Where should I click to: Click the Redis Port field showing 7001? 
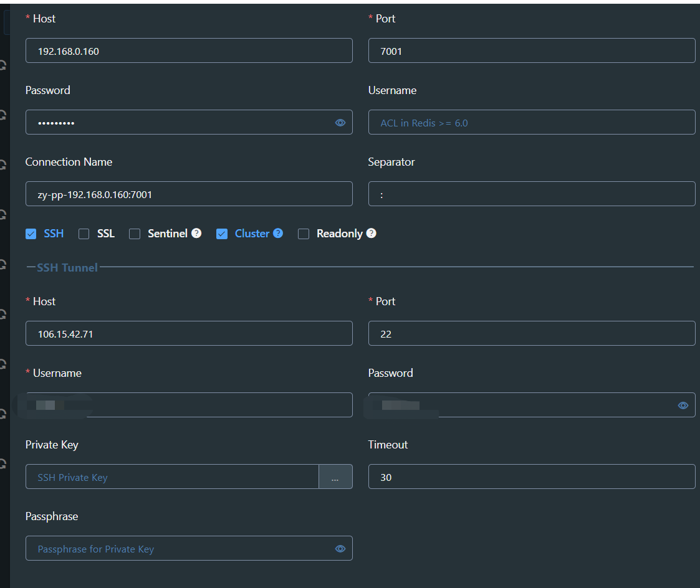(532, 50)
